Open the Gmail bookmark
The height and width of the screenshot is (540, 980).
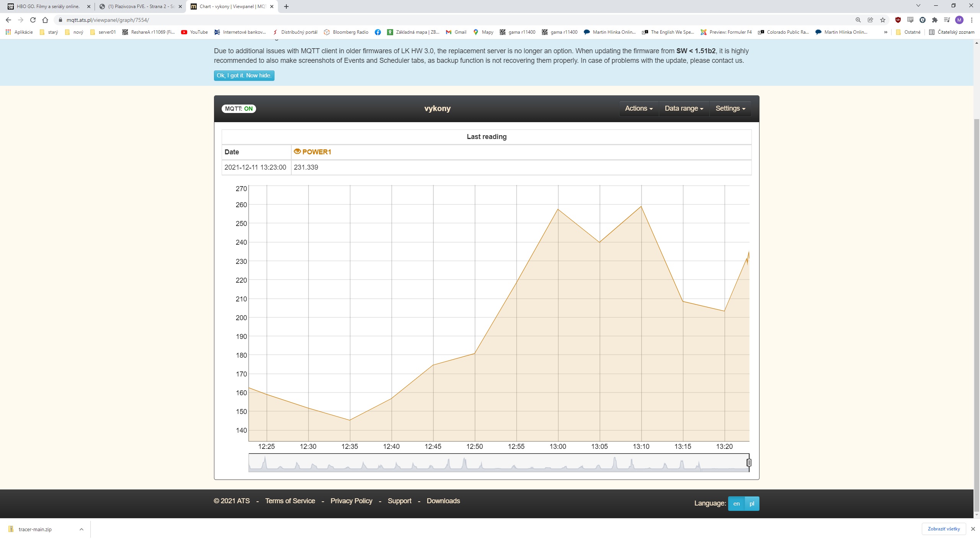(x=456, y=32)
